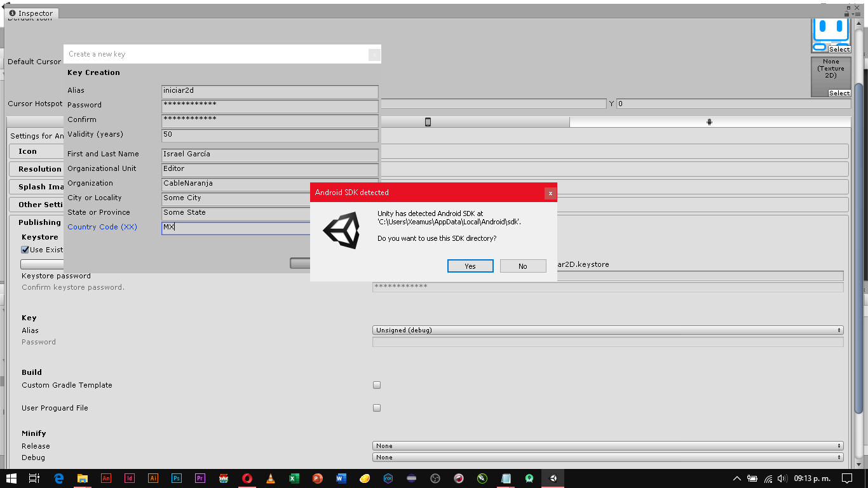Enable the Custom Gradle Template checkbox
This screenshot has width=868, height=488.
click(x=376, y=385)
